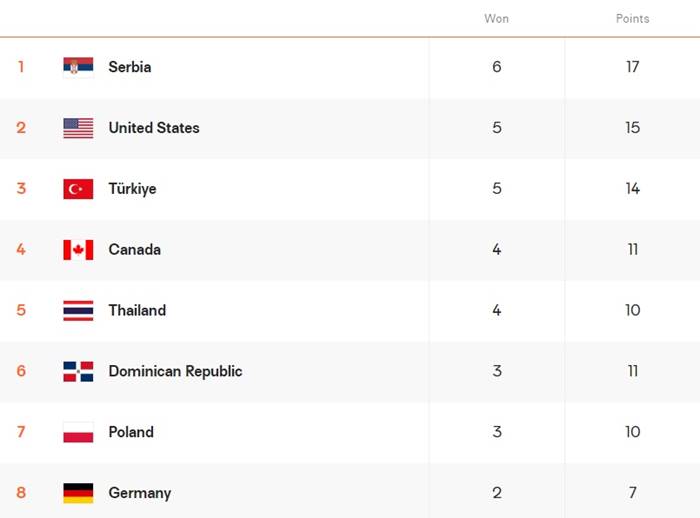
Task: Open the Dominican Republic team link
Action: [175, 371]
